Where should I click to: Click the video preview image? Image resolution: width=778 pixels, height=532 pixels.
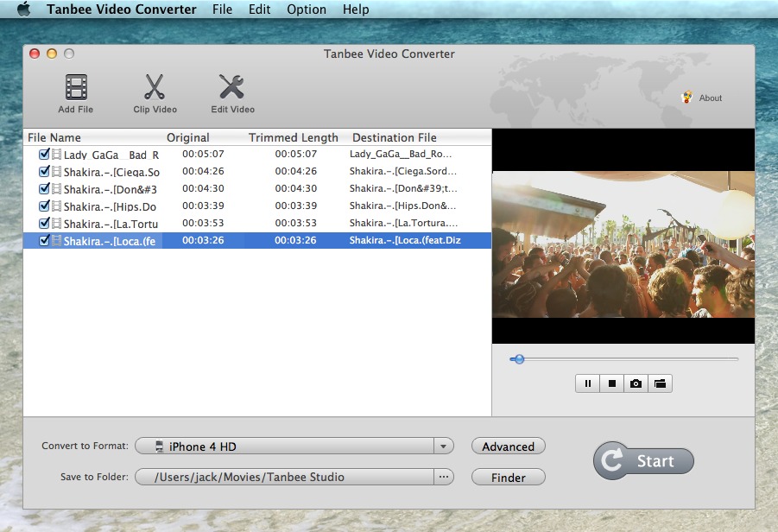point(623,244)
